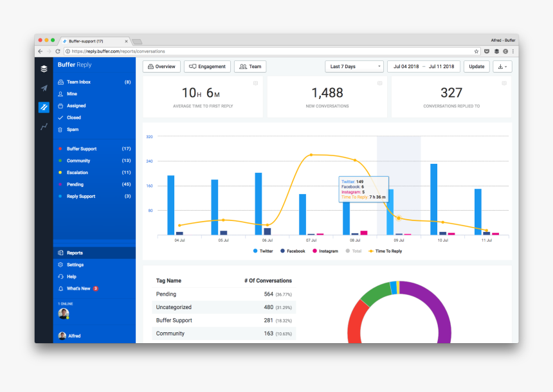Open a new browser tab
The image size is (553, 392).
click(137, 42)
